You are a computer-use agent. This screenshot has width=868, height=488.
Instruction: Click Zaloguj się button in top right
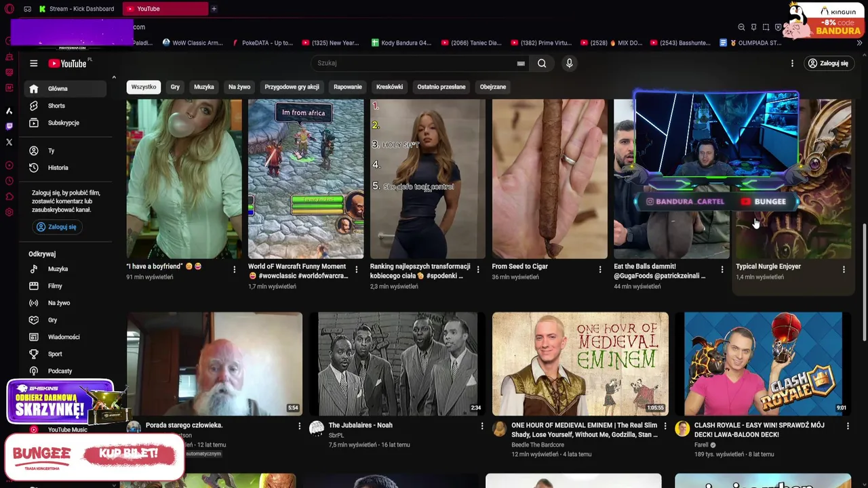click(828, 63)
